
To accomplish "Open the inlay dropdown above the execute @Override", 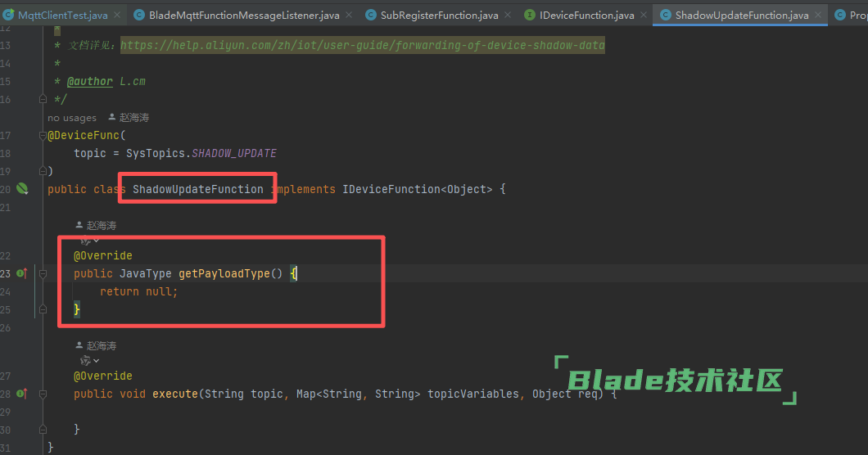I will coord(89,361).
